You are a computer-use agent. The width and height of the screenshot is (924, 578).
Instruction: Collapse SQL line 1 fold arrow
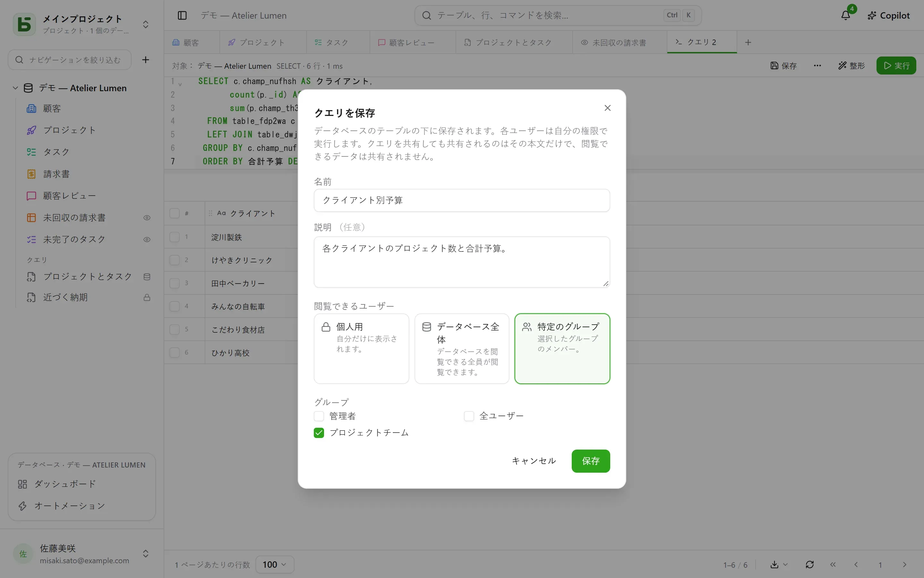[x=180, y=84]
